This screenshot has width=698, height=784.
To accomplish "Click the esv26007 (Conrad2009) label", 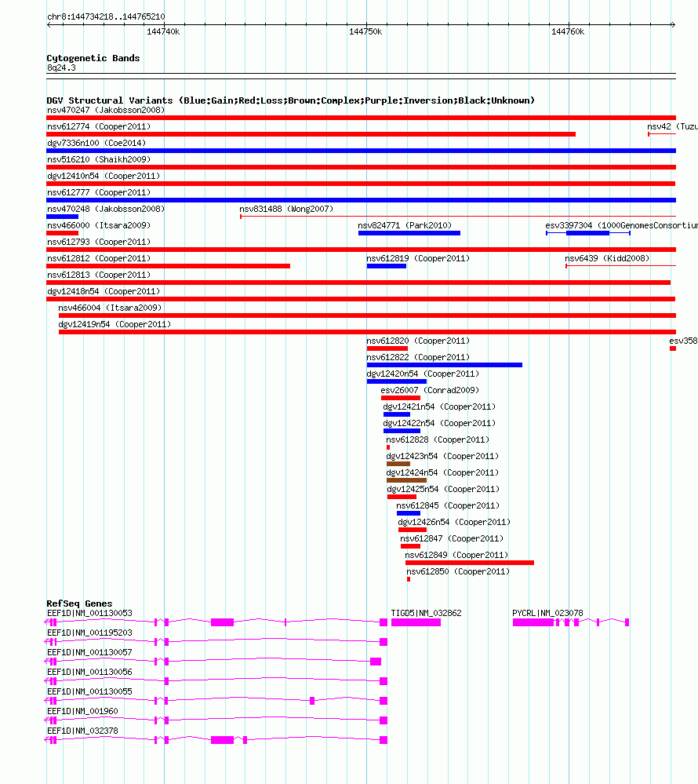I will click(430, 391).
